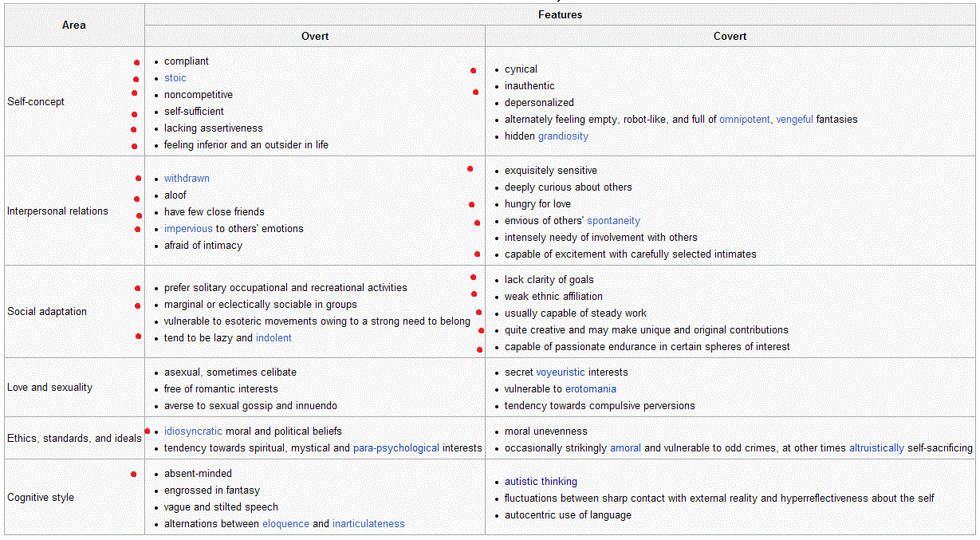Click the 'aloof' list item
The image size is (980, 540).
pos(175,195)
